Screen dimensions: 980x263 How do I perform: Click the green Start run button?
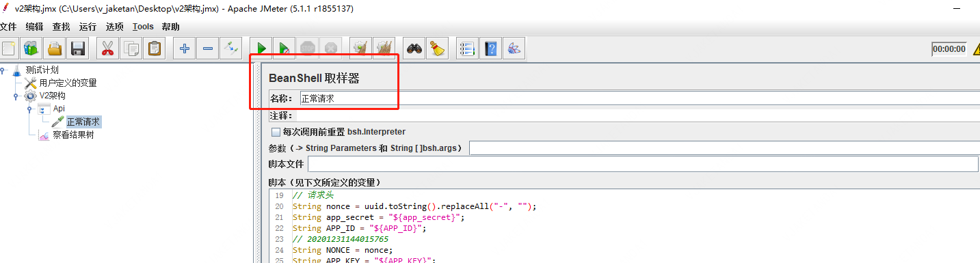(x=262, y=49)
